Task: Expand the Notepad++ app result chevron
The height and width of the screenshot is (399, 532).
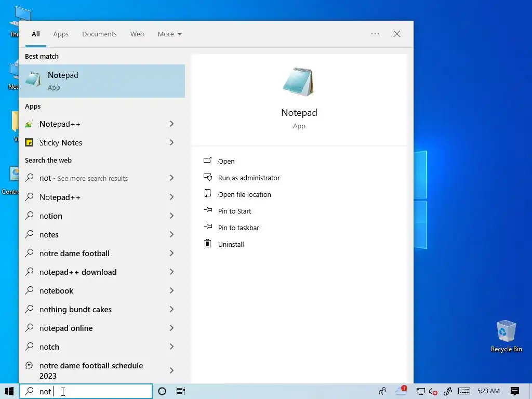Action: pyautogui.click(x=171, y=124)
